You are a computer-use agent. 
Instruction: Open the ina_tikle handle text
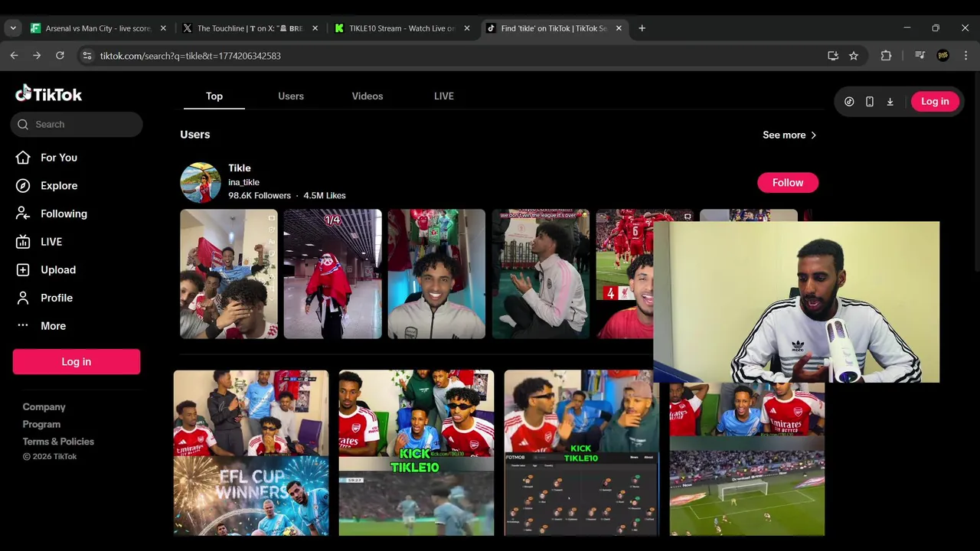(x=243, y=183)
